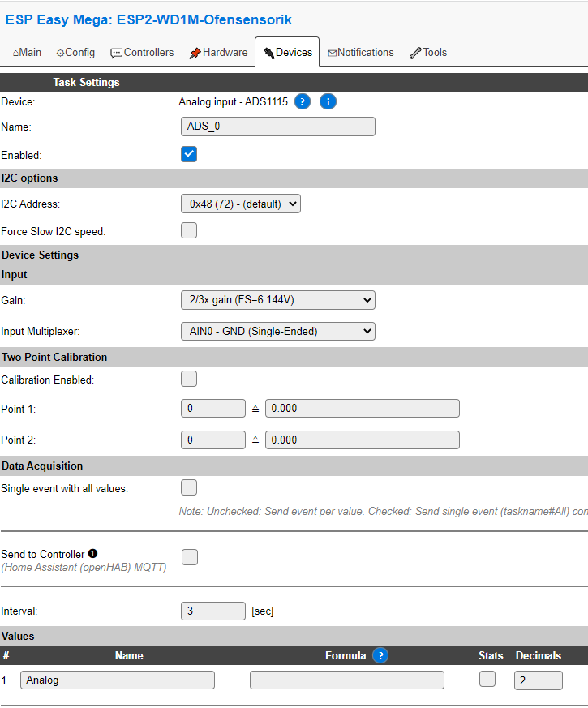Toggle the Stats checkbox for Analog value
Viewport: 588px width, 708px height.
(x=487, y=679)
